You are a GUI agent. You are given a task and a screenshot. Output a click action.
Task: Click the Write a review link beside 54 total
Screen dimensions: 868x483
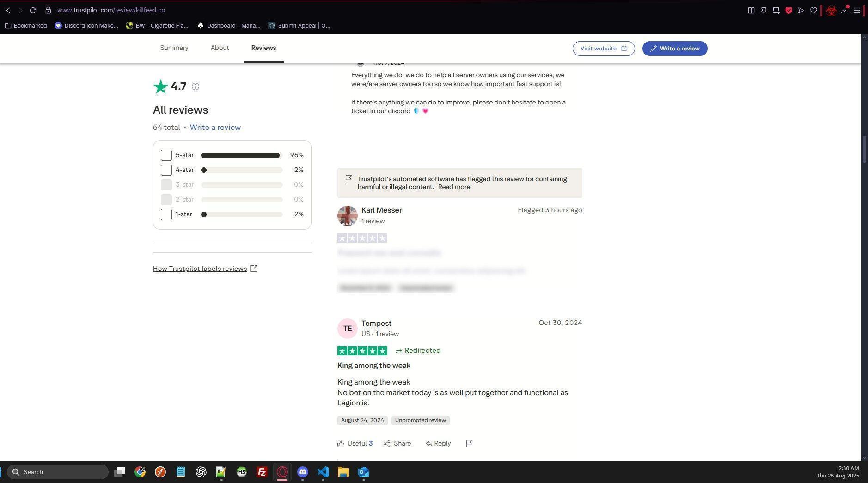pos(215,128)
